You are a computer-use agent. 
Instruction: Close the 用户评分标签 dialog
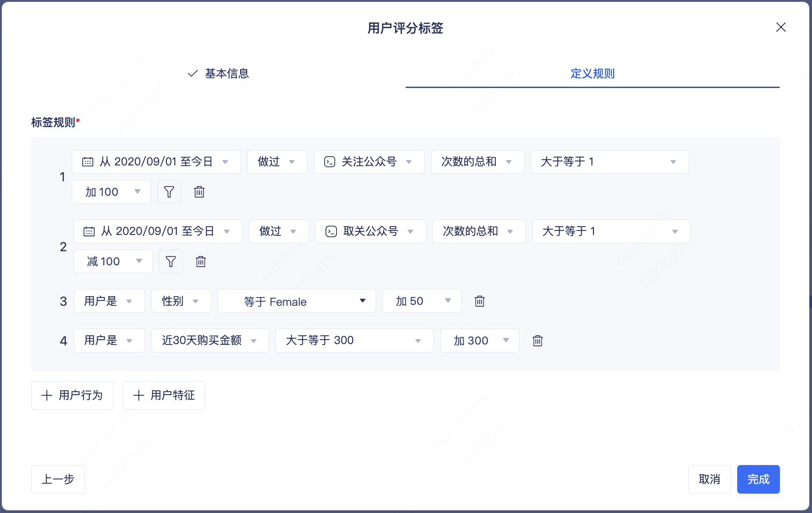click(781, 27)
